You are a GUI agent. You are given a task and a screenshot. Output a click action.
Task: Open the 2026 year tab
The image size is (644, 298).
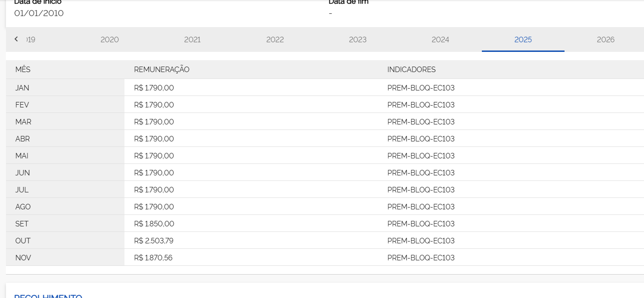pos(605,39)
